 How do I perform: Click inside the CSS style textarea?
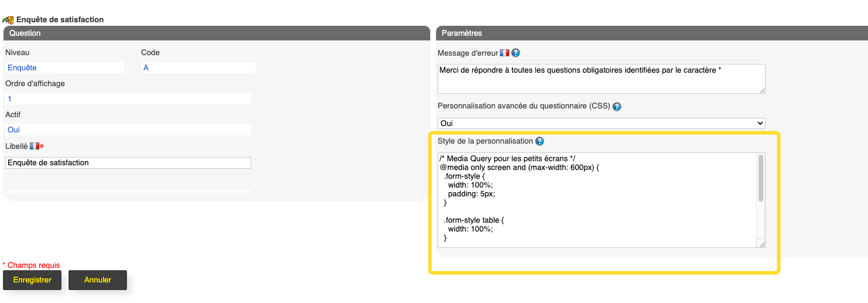click(x=597, y=200)
